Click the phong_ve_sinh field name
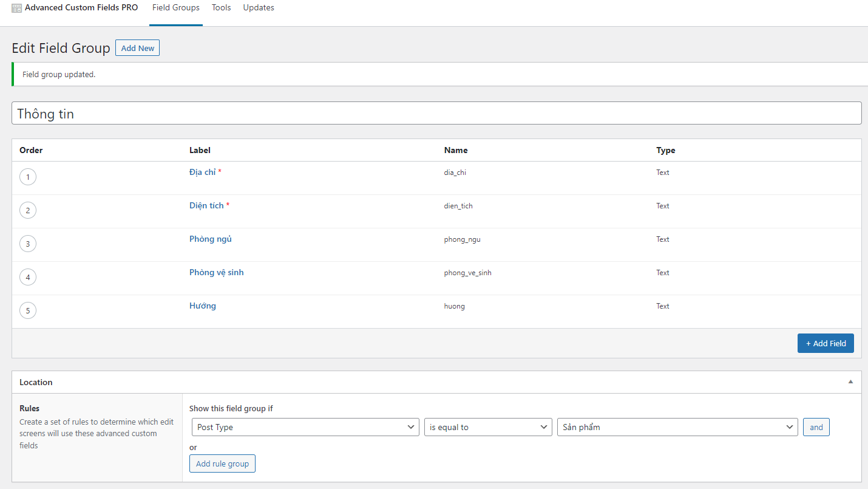The width and height of the screenshot is (868, 489). 468,273
